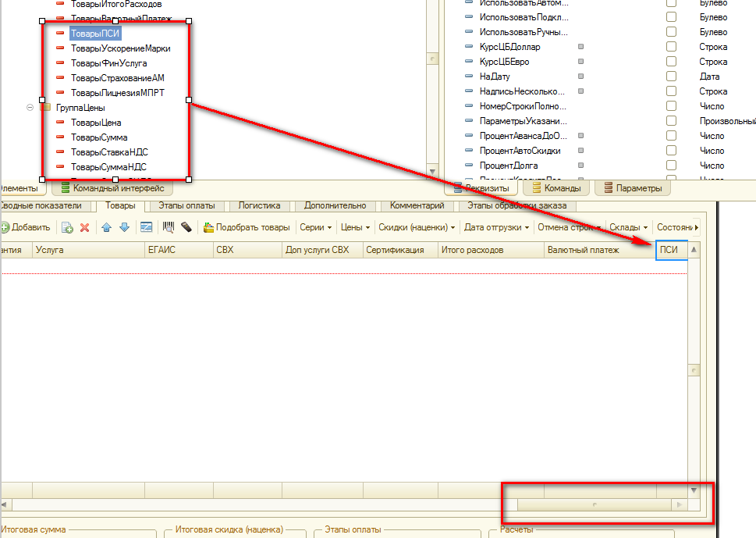The image size is (756, 538).
Task: Open the Цены dropdown menu
Action: 355,227
